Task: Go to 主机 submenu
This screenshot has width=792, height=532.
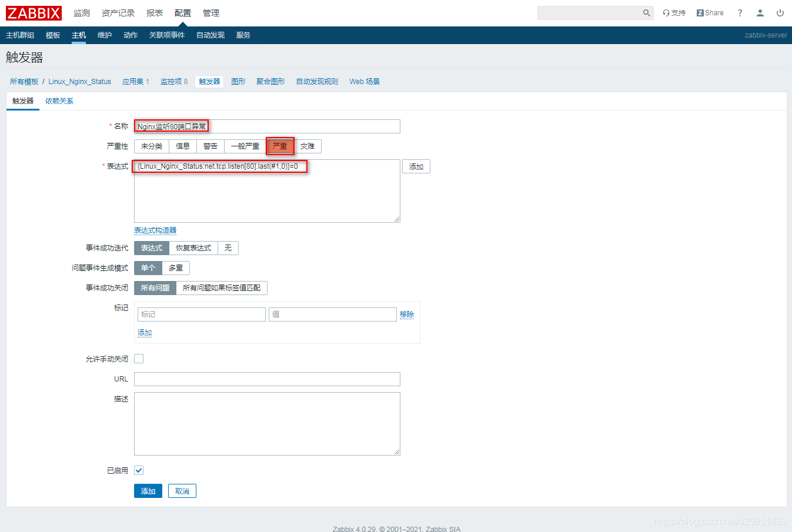Action: (x=79, y=35)
